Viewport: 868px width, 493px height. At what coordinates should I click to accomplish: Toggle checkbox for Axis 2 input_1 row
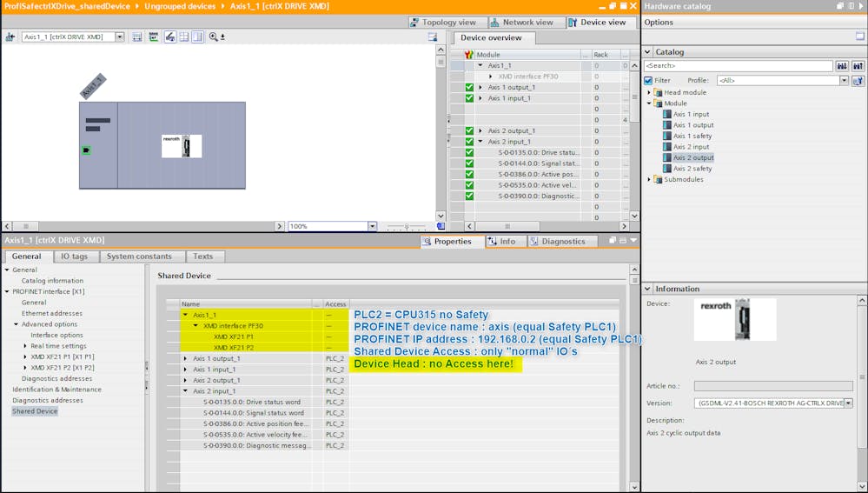(x=469, y=142)
